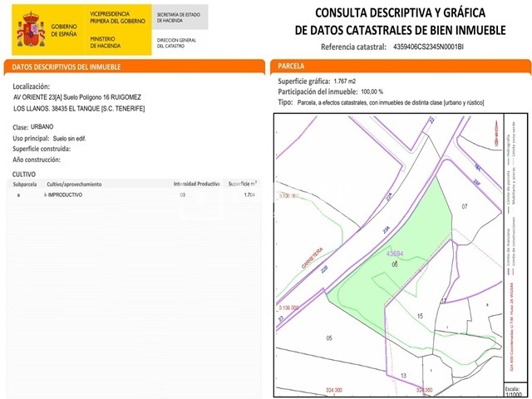Click the '00' productive intensity cell
Viewport: 532px width, 399px height.
point(183,195)
